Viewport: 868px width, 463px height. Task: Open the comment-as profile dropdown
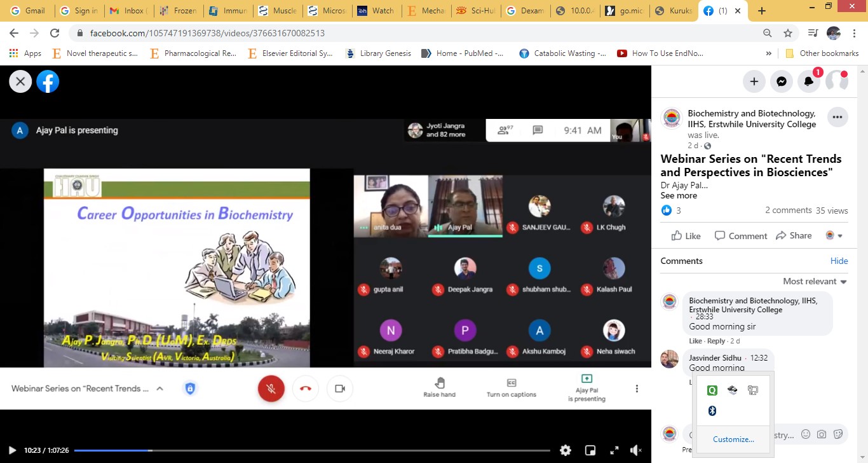click(x=834, y=235)
